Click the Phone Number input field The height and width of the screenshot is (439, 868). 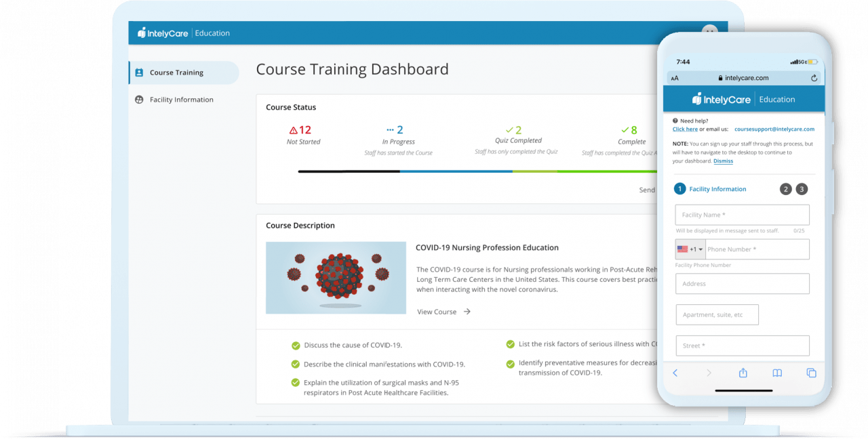pos(756,249)
